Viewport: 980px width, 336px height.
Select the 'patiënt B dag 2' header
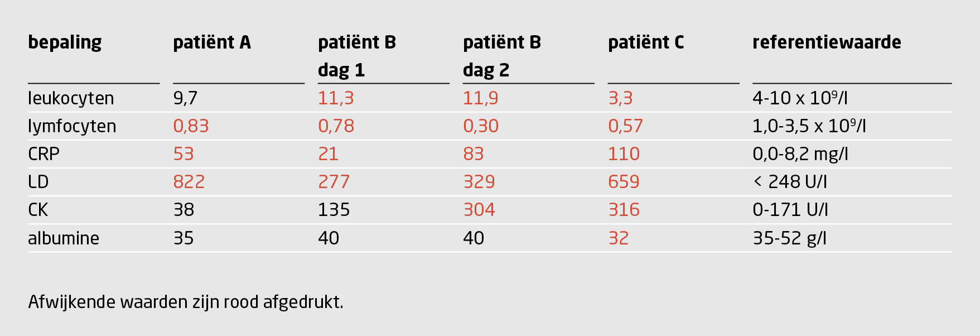pos(502,56)
